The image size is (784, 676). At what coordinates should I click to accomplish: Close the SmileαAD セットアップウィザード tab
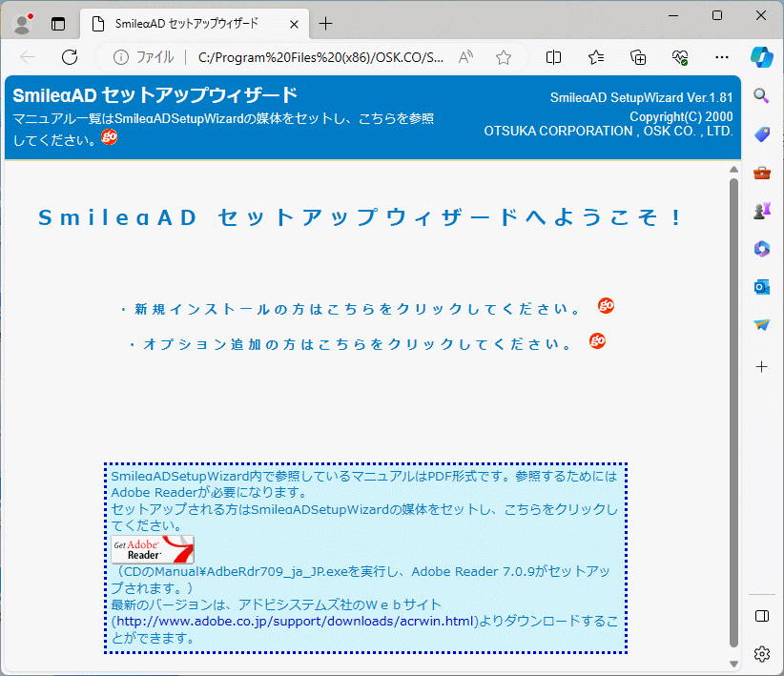pos(294,24)
